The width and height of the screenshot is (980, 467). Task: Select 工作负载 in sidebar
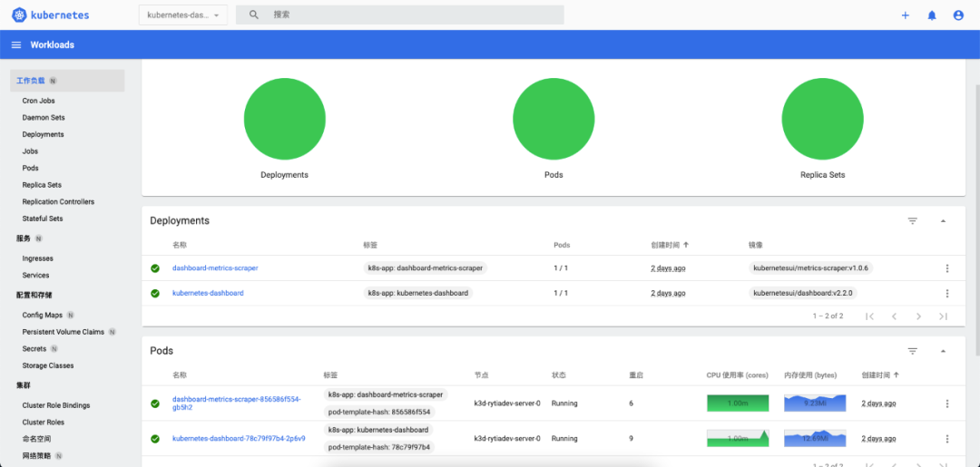click(67, 81)
